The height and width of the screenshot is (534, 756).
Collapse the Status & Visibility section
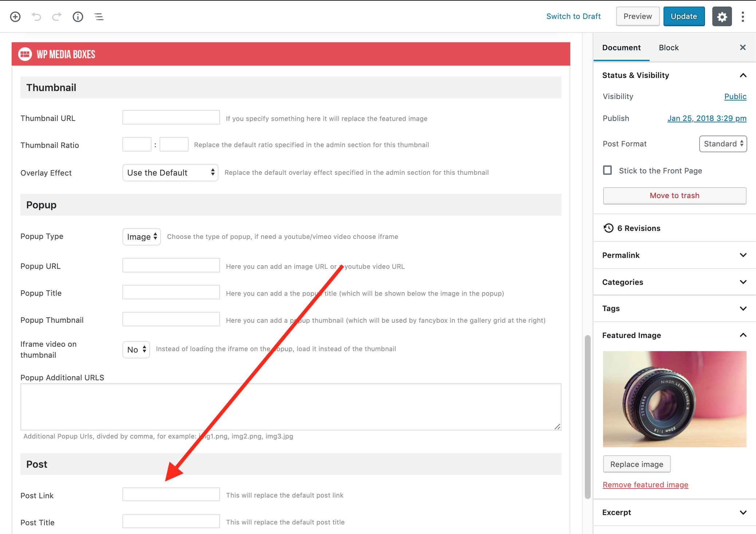(743, 75)
